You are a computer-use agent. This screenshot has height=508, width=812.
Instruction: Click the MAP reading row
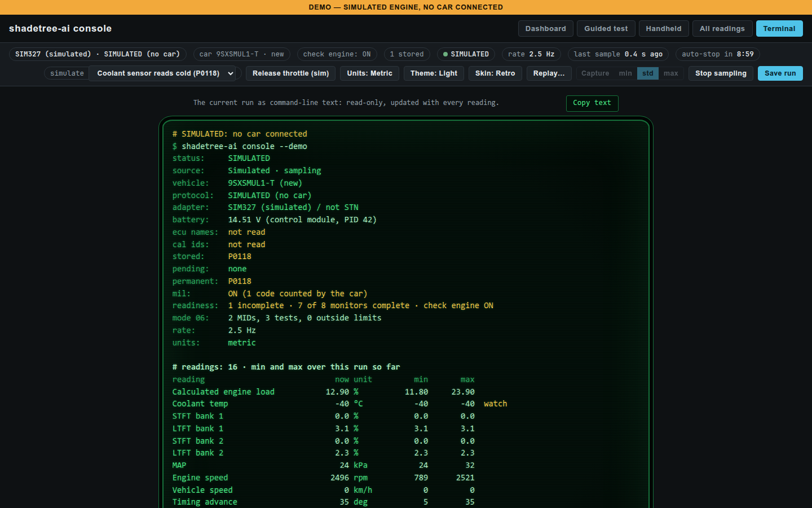point(324,466)
